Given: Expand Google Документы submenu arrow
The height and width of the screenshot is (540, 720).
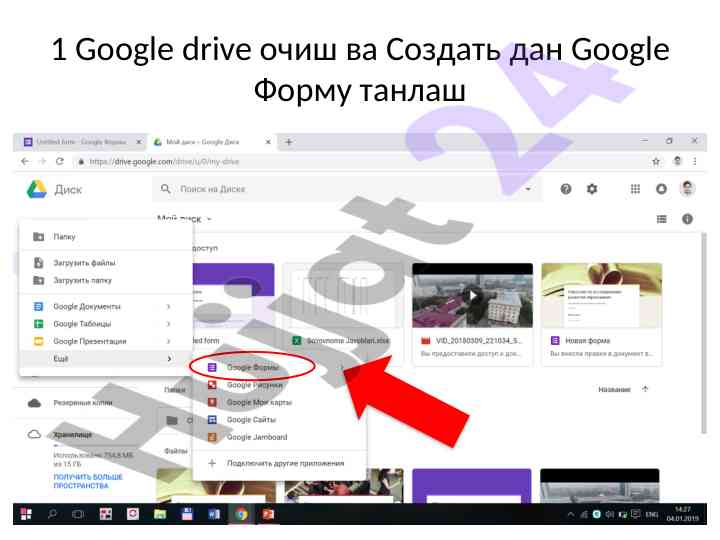Looking at the screenshot, I should tap(169, 306).
